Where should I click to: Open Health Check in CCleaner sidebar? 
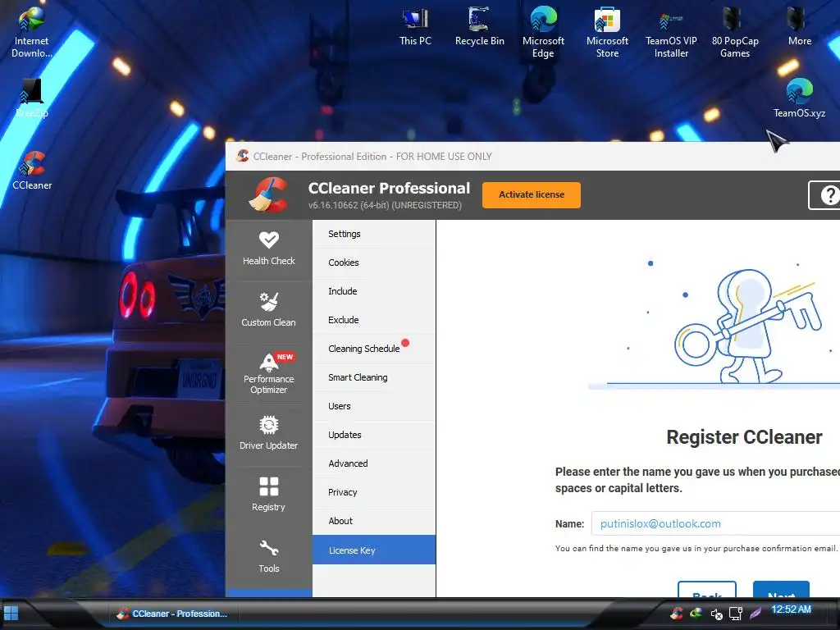pyautogui.click(x=268, y=249)
